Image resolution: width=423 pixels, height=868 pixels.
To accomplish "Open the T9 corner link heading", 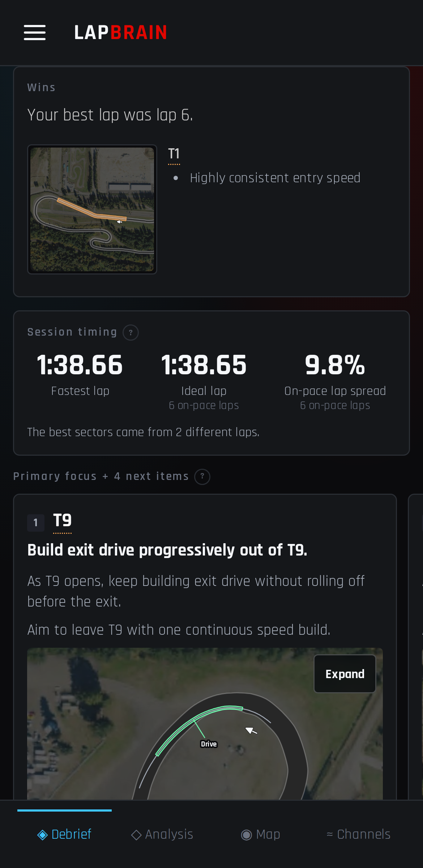I will 62,521.
